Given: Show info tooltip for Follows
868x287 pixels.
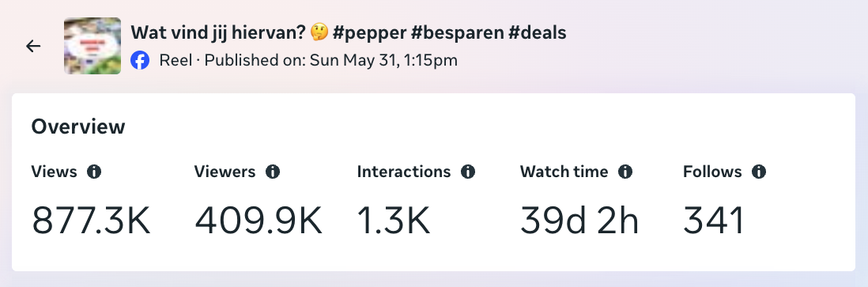Looking at the screenshot, I should [758, 172].
